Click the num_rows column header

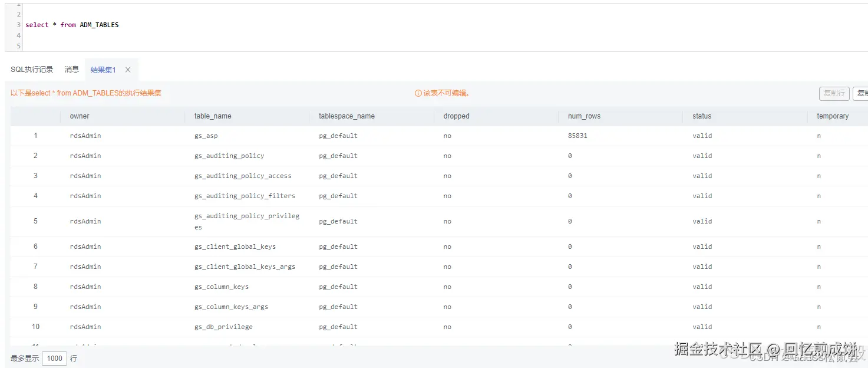584,116
